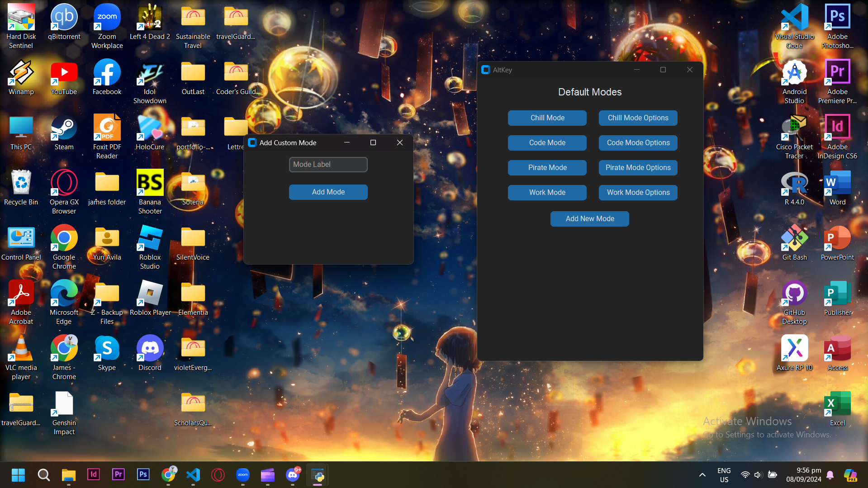The image size is (868, 488).
Task: Select the Google Chrome desktop icon
Action: pos(64,247)
